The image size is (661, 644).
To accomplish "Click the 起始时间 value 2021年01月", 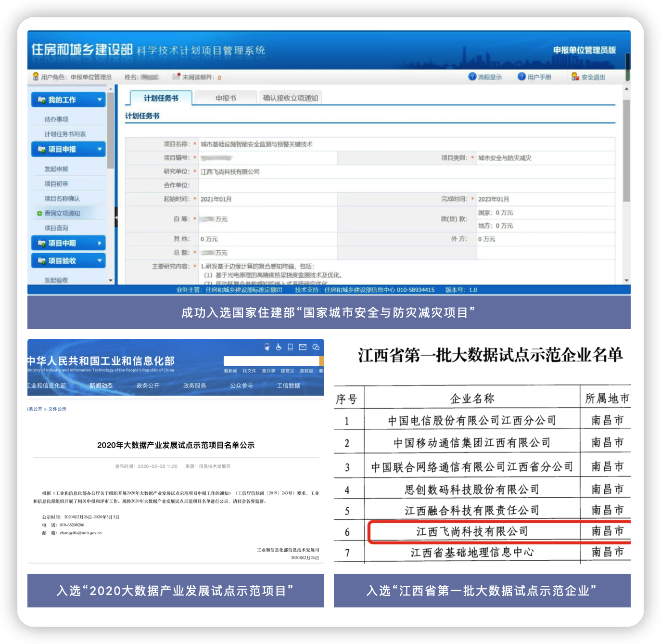I will [216, 199].
